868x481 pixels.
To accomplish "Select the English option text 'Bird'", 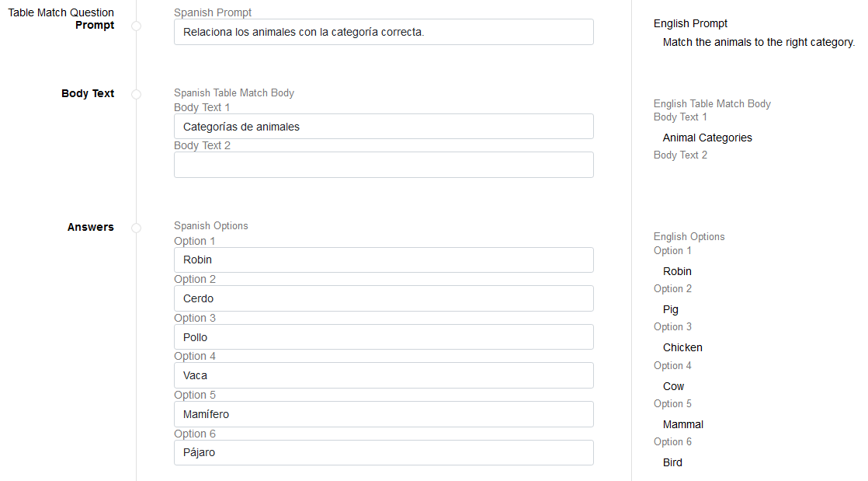I will (x=672, y=462).
